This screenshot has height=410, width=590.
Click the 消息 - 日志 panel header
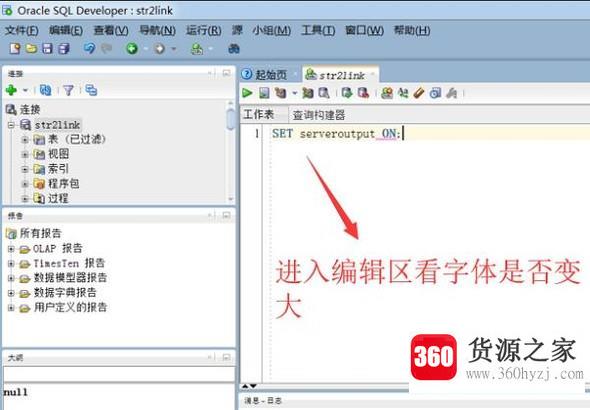pyautogui.click(x=263, y=401)
